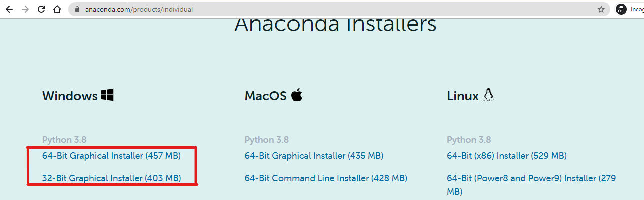Click the Anaconda Installers heading

(x=335, y=25)
